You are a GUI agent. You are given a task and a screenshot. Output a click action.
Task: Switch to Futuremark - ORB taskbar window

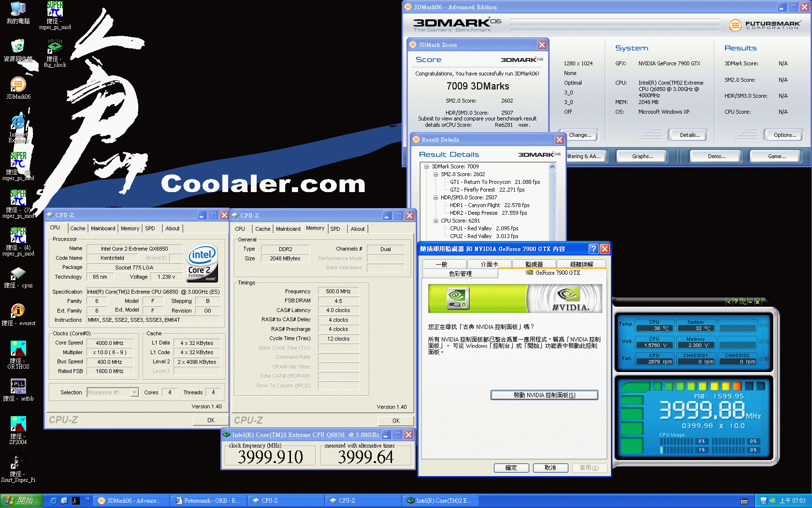[x=207, y=501]
